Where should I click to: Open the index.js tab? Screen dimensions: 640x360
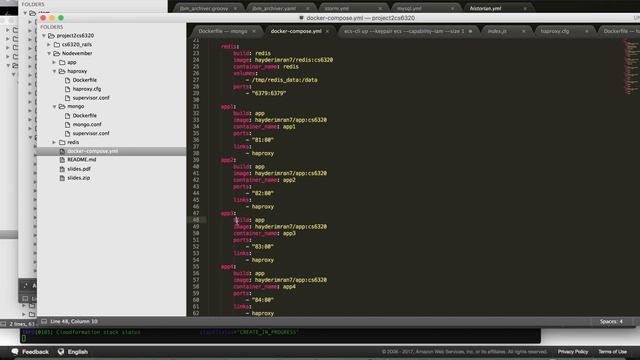pyautogui.click(x=497, y=31)
